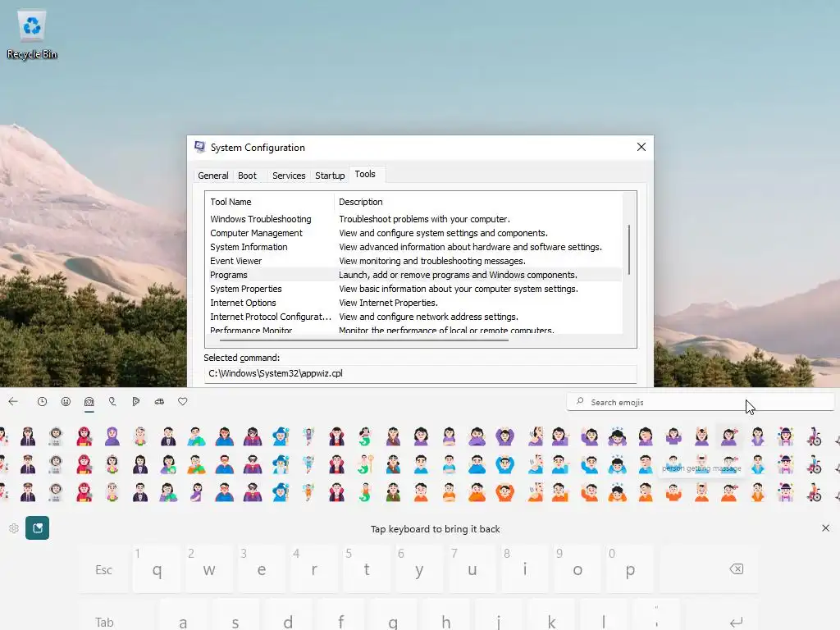Insert the blue arms-overhead OK gesture emoji
Image resolution: width=840 pixels, height=630 pixels.
[x=504, y=464]
